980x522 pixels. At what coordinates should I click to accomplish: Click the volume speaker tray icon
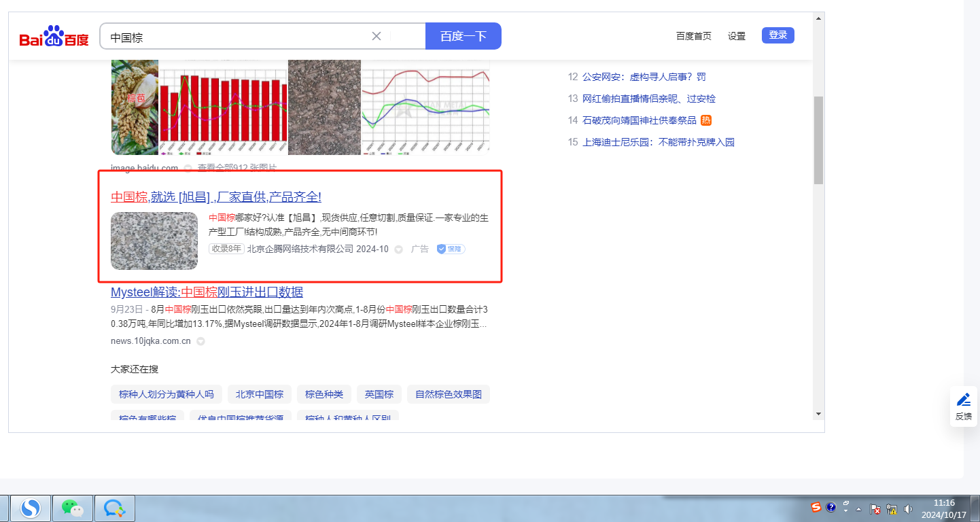tap(909, 508)
